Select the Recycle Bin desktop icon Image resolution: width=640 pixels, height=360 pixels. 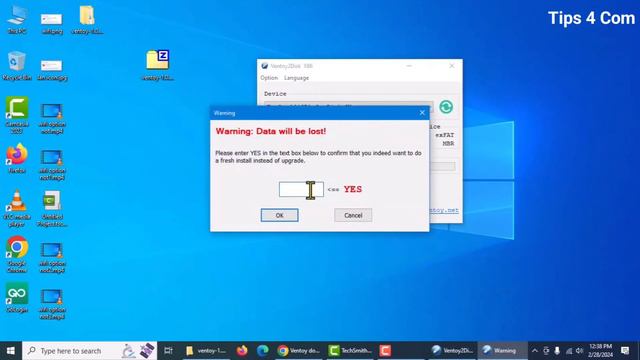(17, 66)
